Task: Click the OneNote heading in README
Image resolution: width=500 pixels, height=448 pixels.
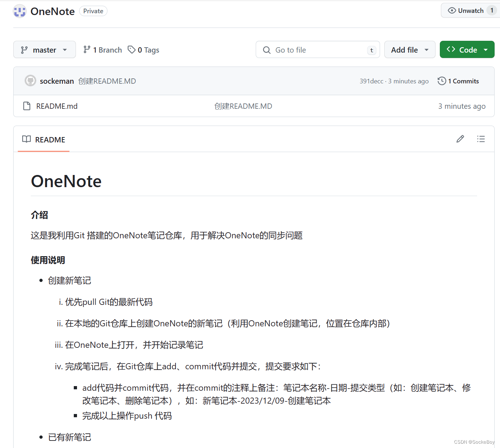Action: point(66,181)
